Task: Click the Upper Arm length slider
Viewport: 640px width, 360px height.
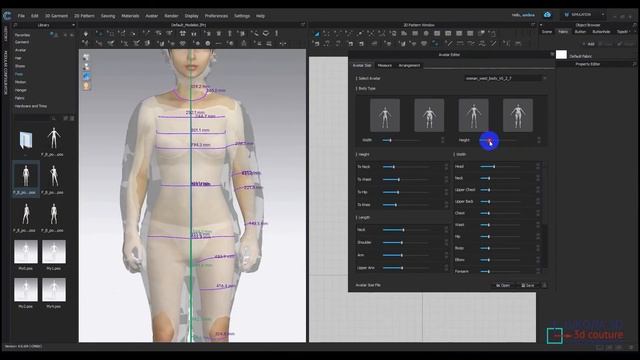Action: (406, 268)
